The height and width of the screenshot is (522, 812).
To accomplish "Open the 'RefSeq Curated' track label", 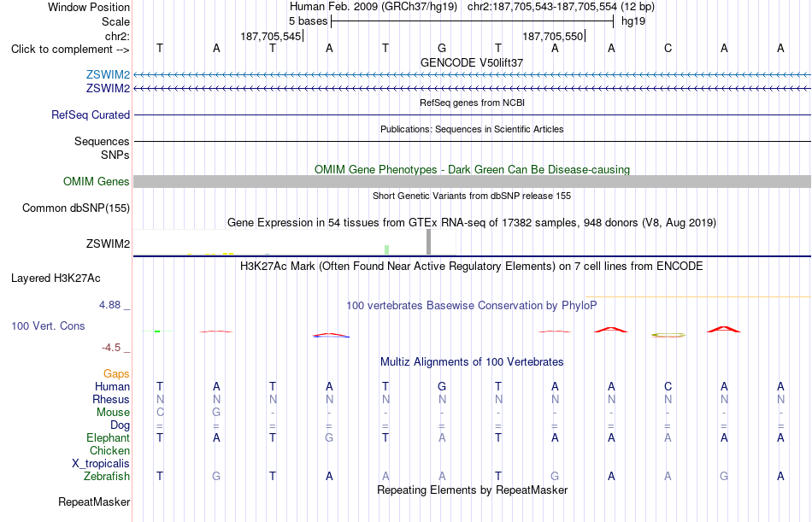I will (x=90, y=115).
